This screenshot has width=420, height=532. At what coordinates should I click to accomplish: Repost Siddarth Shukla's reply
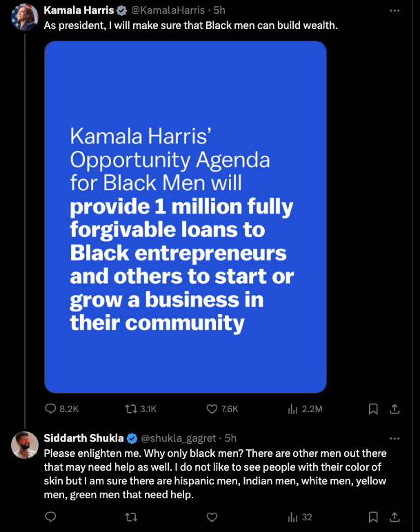(x=130, y=517)
